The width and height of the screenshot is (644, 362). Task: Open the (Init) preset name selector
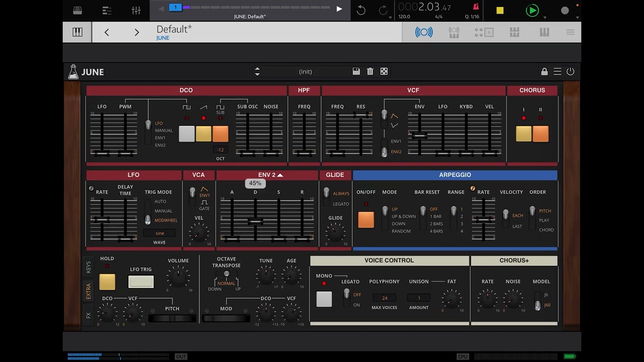pos(305,71)
